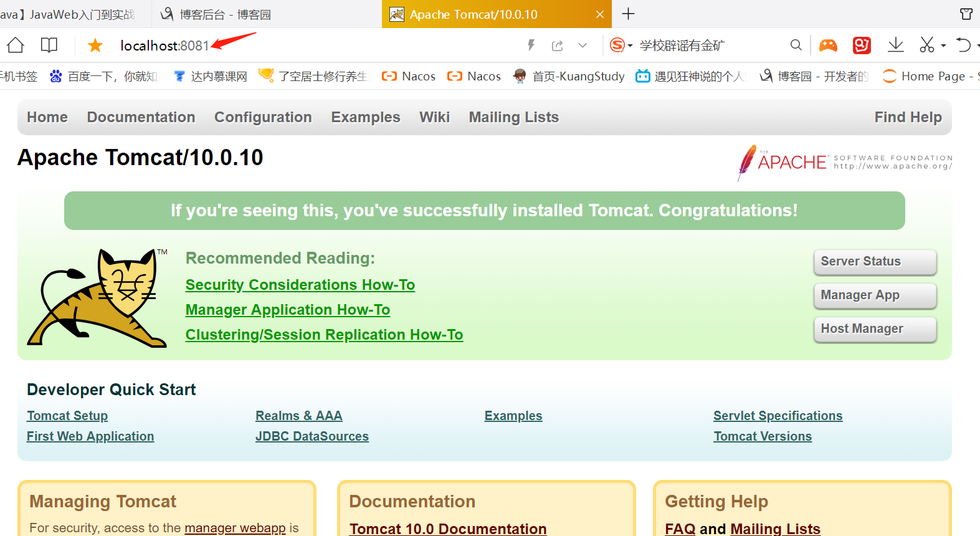Open the Host Manager button
980x536 pixels.
tap(875, 329)
